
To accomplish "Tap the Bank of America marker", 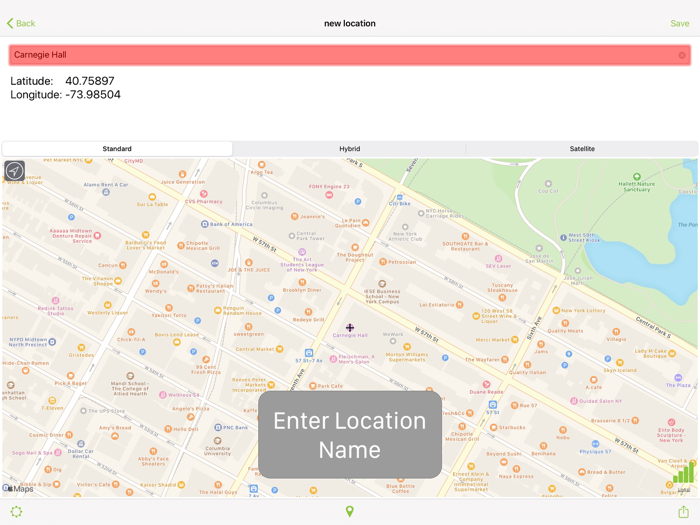I will pos(204,224).
